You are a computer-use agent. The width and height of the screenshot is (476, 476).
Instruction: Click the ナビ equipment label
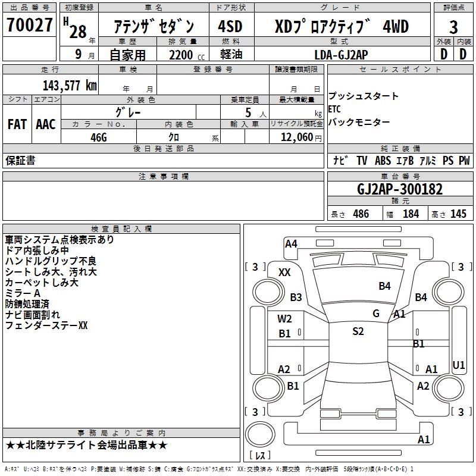point(340,160)
